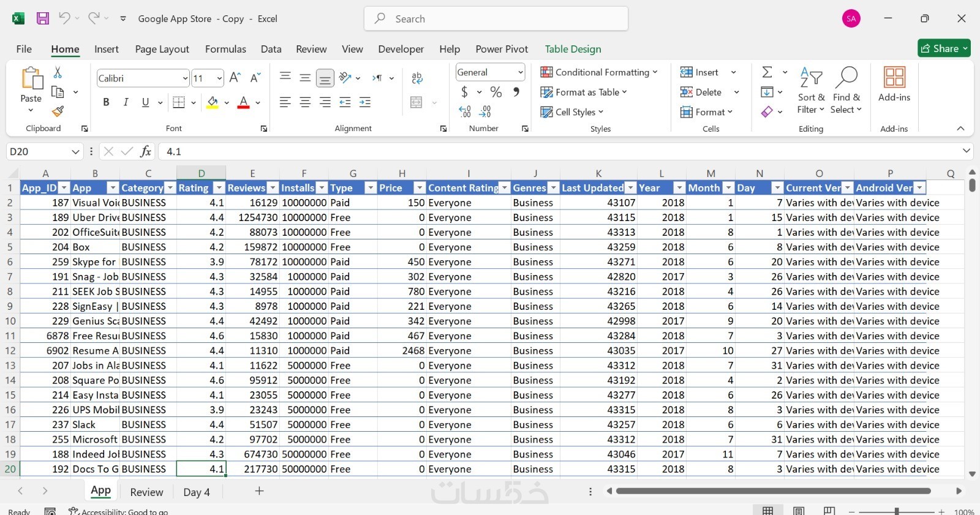Click the green Share button
The height and width of the screenshot is (515, 980).
coord(944,48)
